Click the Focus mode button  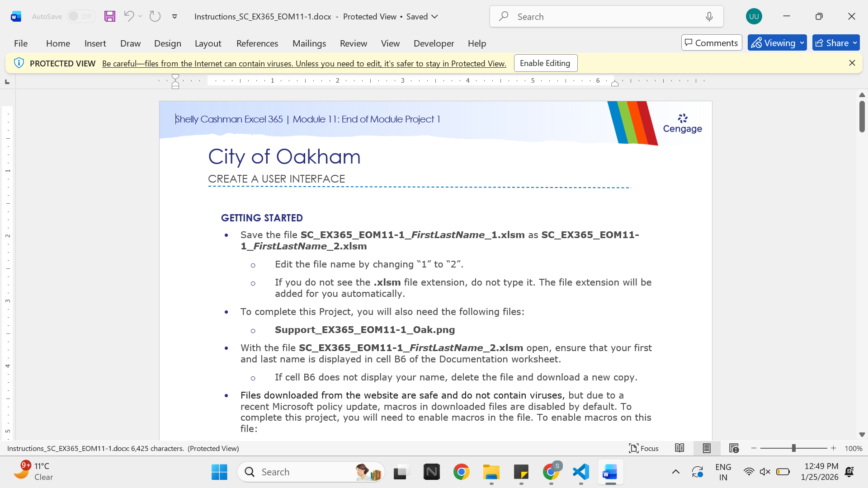click(644, 448)
